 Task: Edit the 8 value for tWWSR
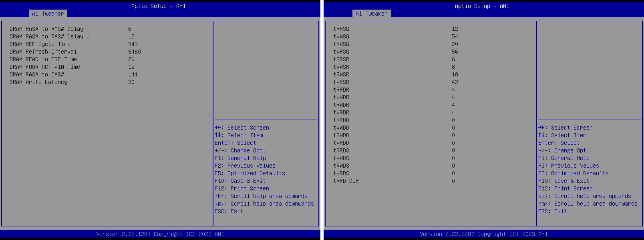tap(453, 67)
